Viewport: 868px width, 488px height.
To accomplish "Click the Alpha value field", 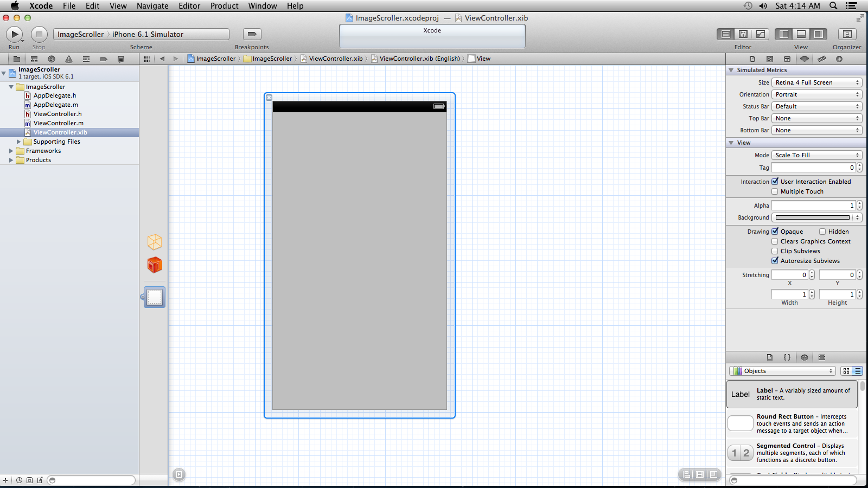I will click(x=814, y=206).
